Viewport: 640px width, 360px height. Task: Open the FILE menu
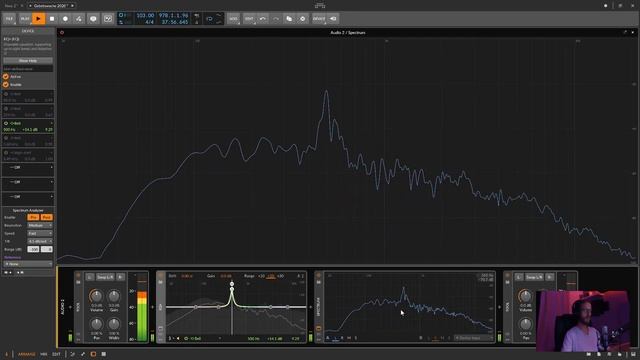(x=9, y=18)
